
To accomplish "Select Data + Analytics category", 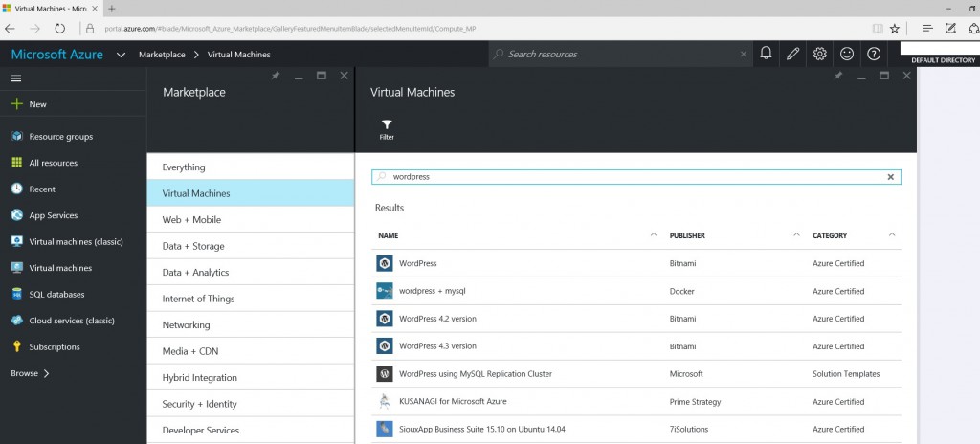I will tap(251, 272).
